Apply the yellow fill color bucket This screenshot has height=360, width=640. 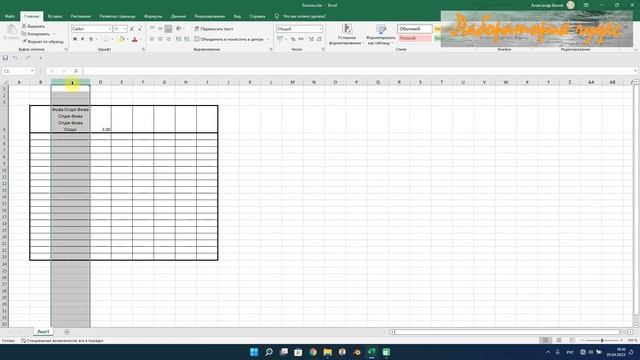[122, 39]
